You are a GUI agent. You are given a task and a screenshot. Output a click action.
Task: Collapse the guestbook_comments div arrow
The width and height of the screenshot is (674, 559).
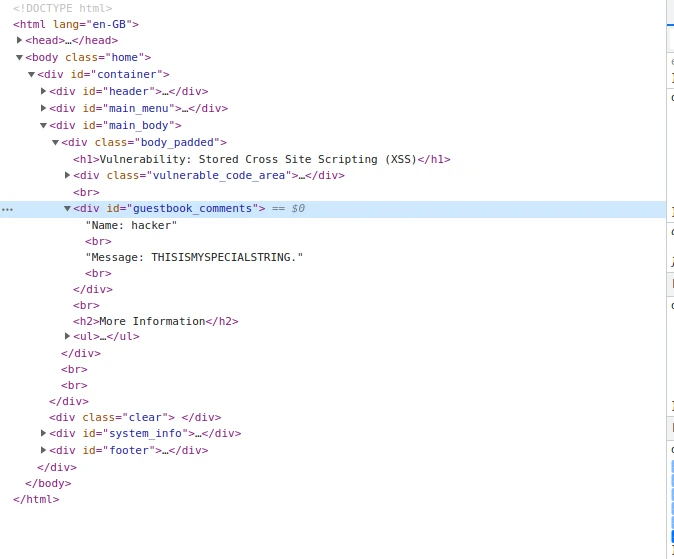pos(68,209)
